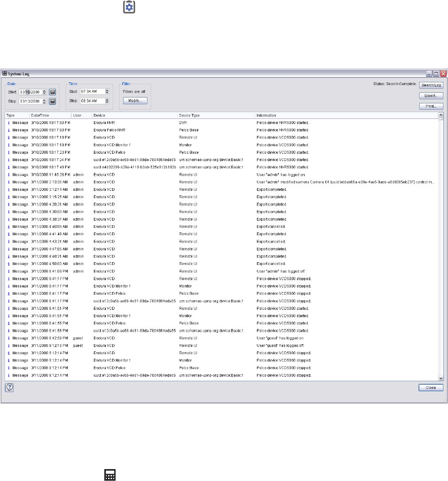The height and width of the screenshot is (481, 448).
Task: Click the scrollbar up arrow
Action: [441, 115]
